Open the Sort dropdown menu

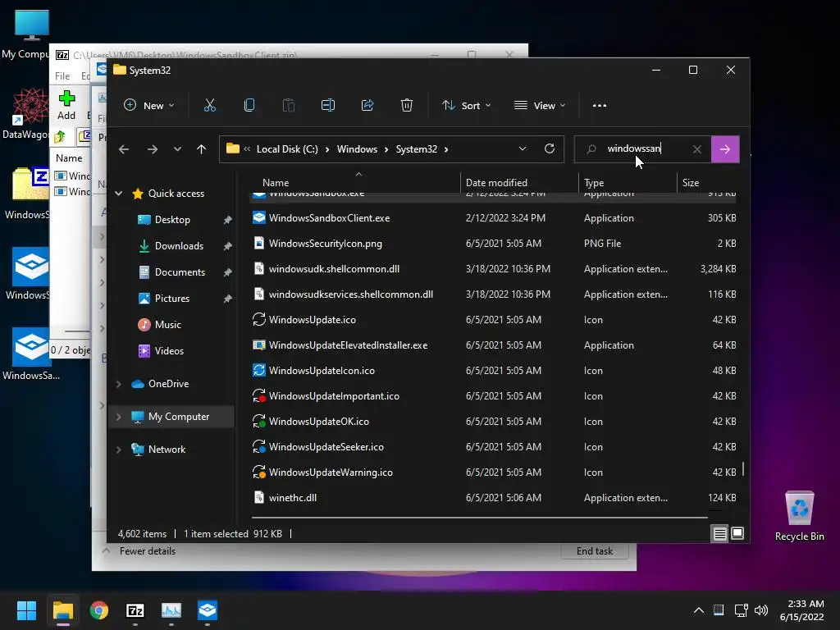coord(466,106)
